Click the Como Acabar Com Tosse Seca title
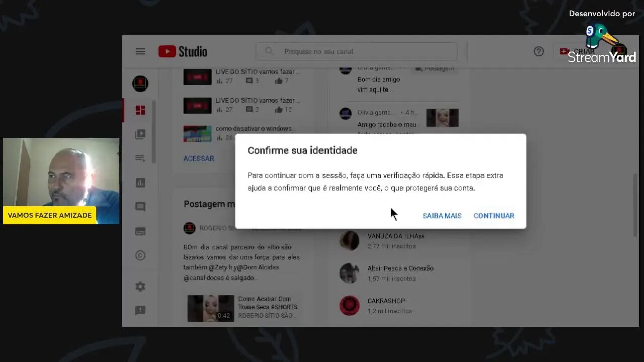Viewport: 644px width, 362px height. tap(268, 303)
